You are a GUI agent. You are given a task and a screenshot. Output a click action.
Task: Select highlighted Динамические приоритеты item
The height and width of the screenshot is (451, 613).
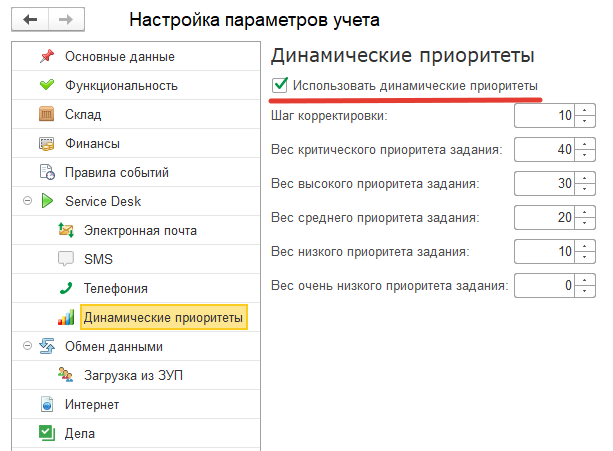tap(163, 317)
